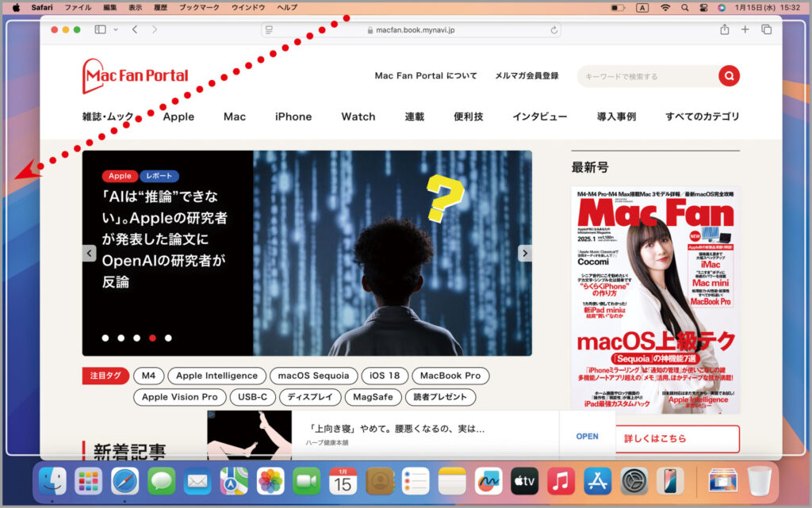
Task: Open a new tab with the plus icon
Action: coord(745,29)
